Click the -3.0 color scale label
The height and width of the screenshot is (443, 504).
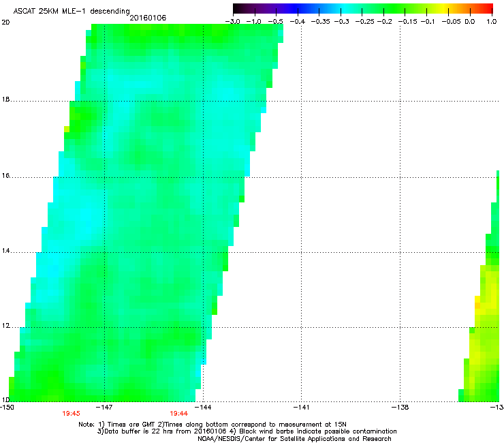point(233,22)
